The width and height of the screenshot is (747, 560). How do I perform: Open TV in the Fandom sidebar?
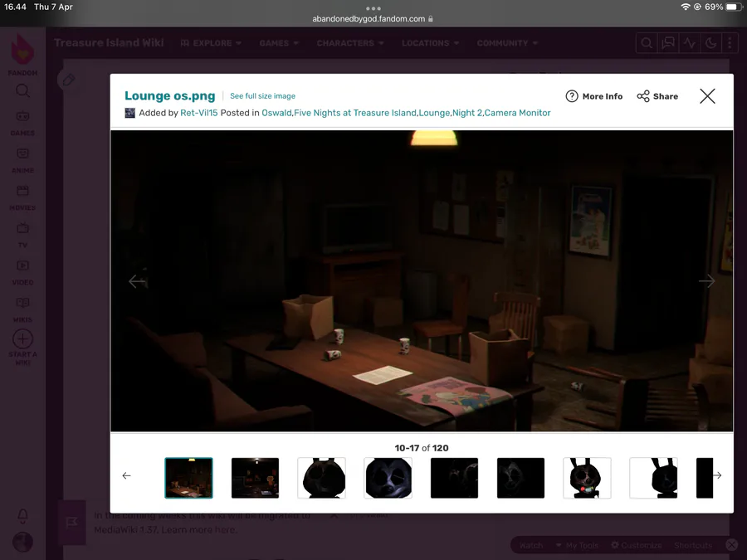[22, 235]
